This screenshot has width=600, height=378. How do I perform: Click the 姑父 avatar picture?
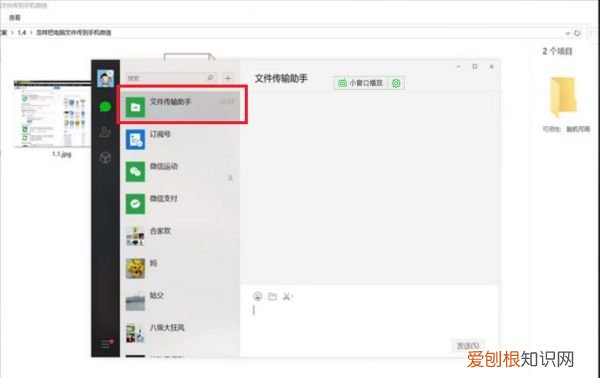click(x=135, y=301)
